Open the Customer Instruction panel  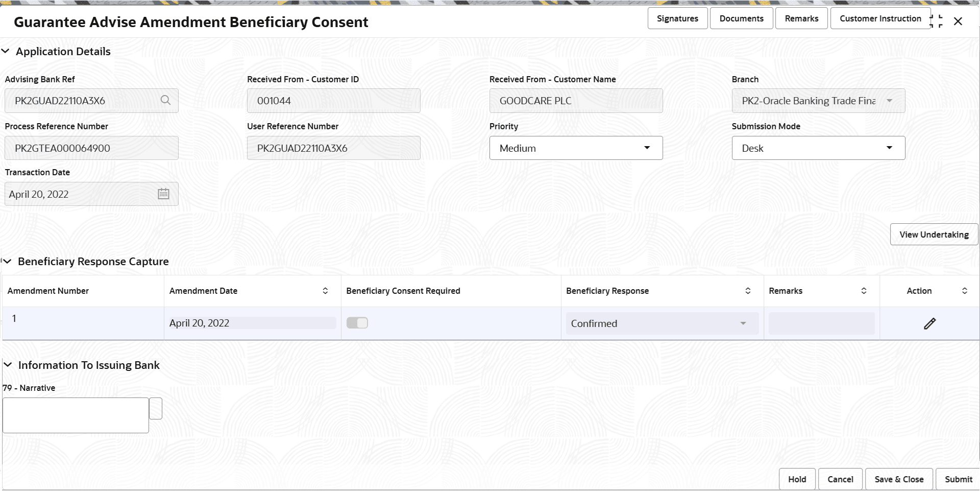coord(880,18)
